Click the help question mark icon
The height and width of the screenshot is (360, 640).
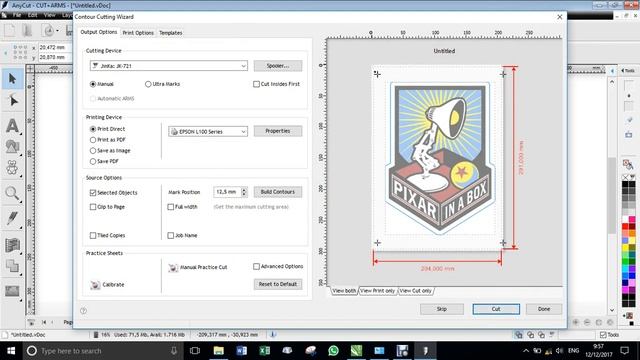click(x=84, y=311)
